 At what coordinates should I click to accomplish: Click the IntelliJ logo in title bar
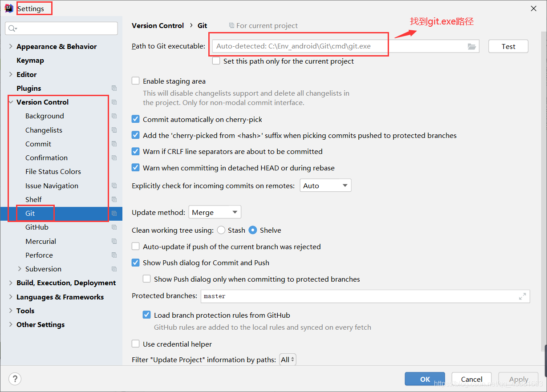point(9,8)
